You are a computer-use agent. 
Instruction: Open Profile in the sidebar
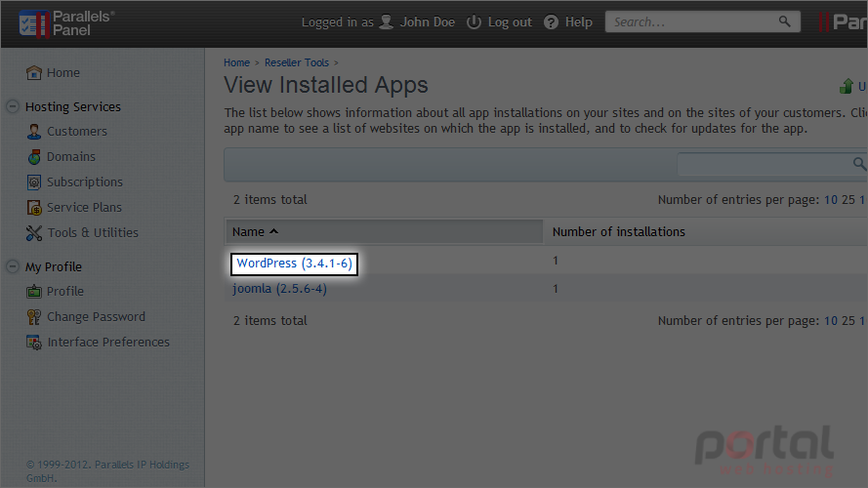pyautogui.click(x=65, y=292)
